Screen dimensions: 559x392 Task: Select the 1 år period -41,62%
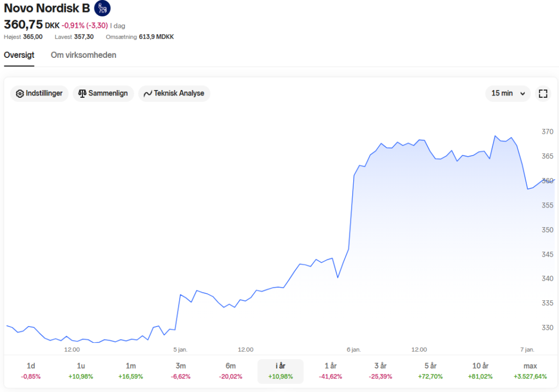point(330,371)
